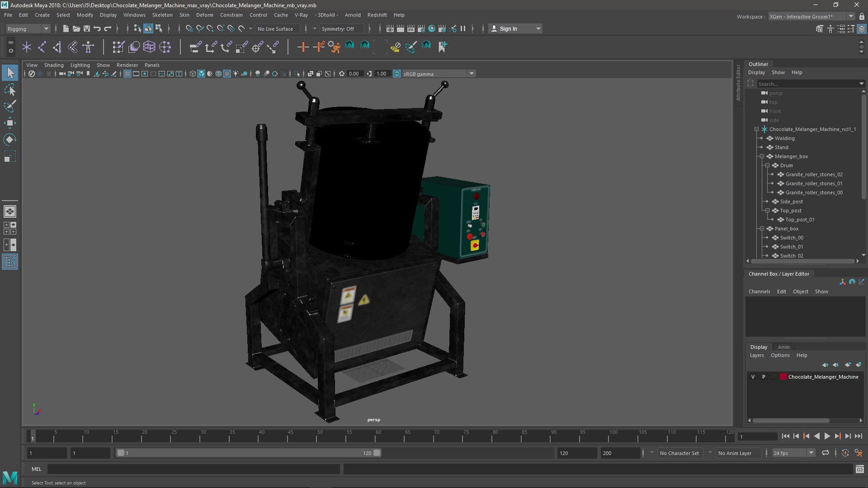Open the Sign In dropdown arrow
Screen dimensions: 868x488
point(538,29)
